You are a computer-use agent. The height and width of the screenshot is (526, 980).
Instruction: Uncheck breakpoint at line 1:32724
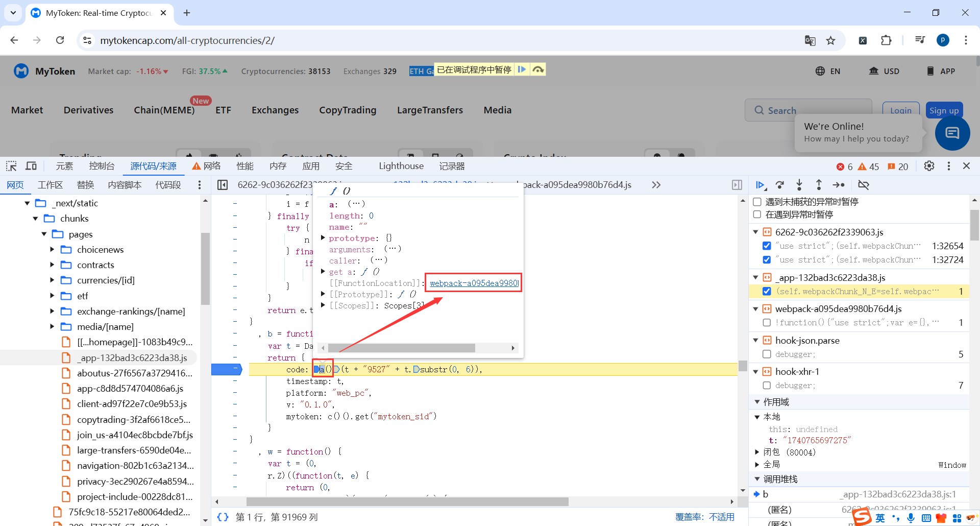click(767, 259)
